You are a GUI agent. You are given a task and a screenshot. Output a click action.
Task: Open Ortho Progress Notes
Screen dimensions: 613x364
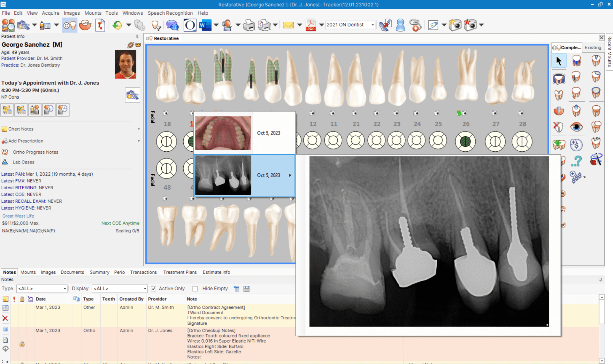coord(35,152)
